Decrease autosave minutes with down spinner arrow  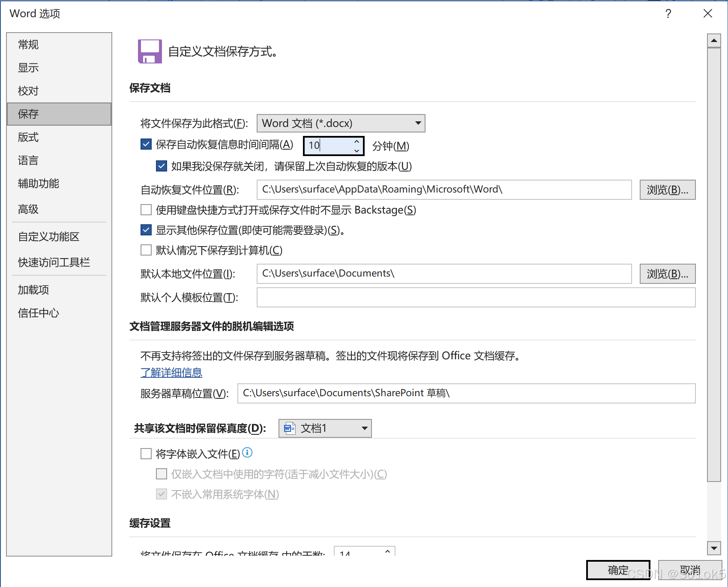357,151
